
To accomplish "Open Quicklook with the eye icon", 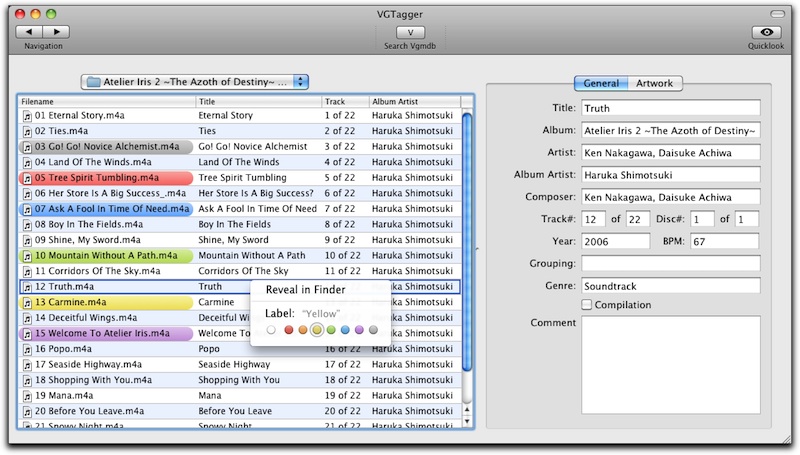I will (x=765, y=32).
